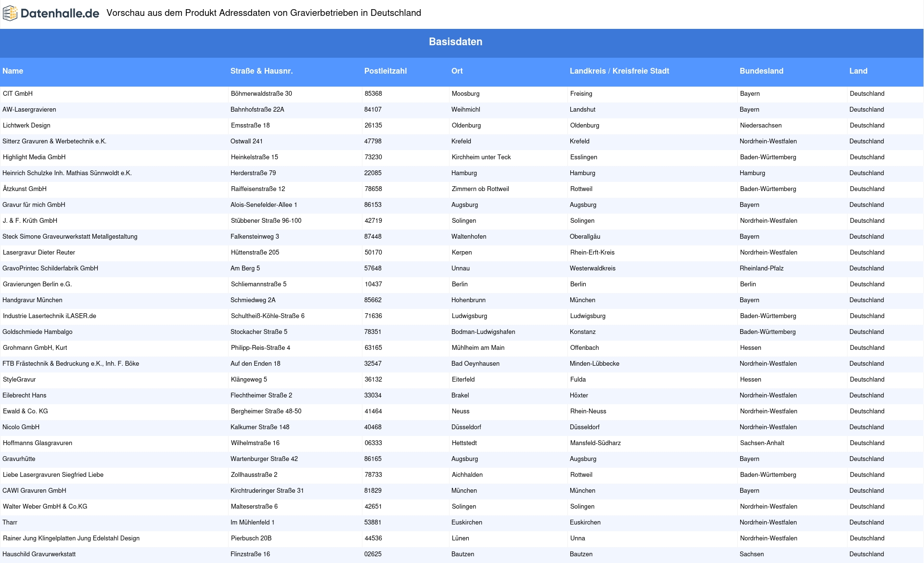Click town Bodman-Ludwigshafen
The image size is (924, 563).
tap(483, 332)
